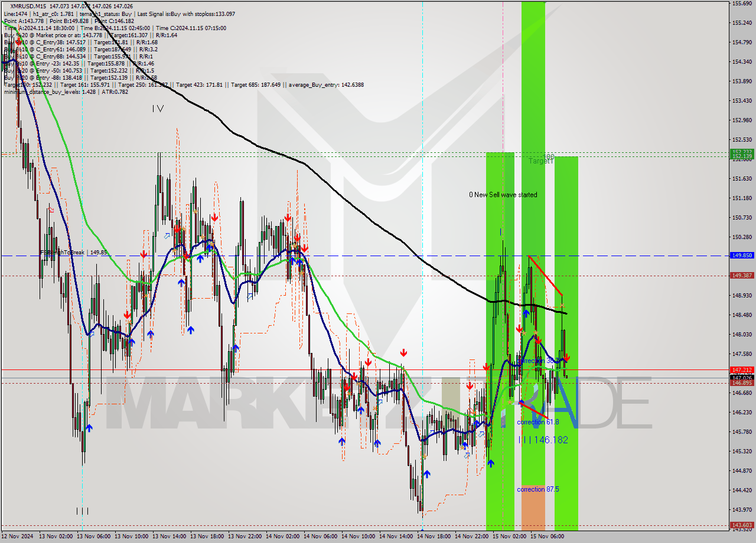This screenshot has height=543, width=756.
Task: Click the 'average_Buy_entry: 142.6388' text
Action: point(327,84)
